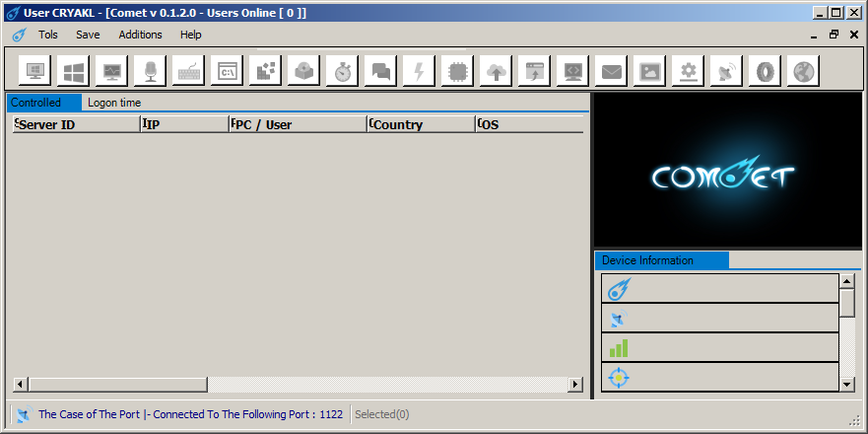The width and height of the screenshot is (868, 434).
Task: Click the Country column header
Action: pos(421,124)
